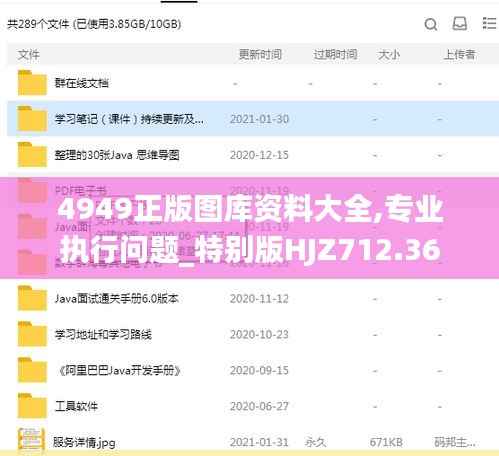Select the 学习笔记（课件）持续更新及... row
Image resolution: width=499 pixels, height=456 pixels.
[253, 119]
